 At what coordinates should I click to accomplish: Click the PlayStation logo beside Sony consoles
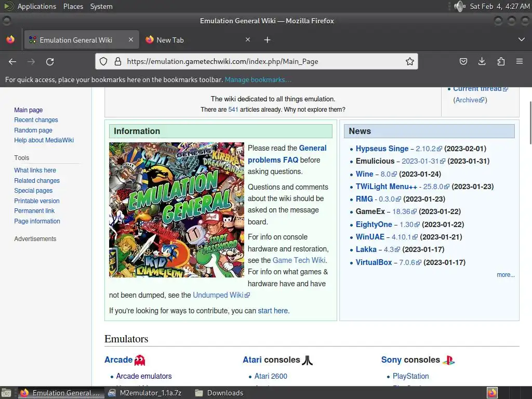tap(448, 360)
